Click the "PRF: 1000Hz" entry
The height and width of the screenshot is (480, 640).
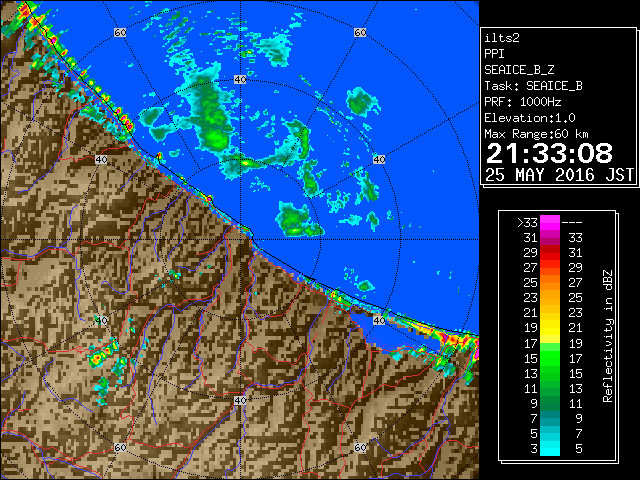point(522,102)
